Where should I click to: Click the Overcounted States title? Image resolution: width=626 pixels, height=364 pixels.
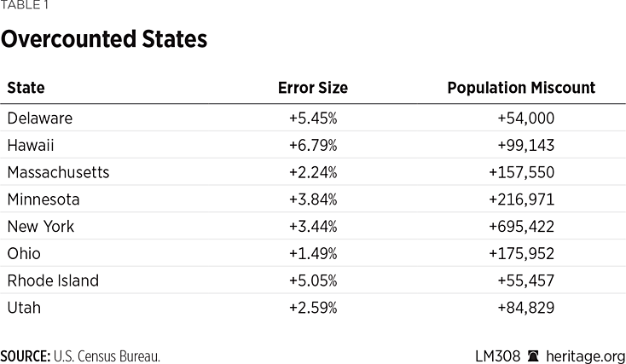pyautogui.click(x=104, y=39)
